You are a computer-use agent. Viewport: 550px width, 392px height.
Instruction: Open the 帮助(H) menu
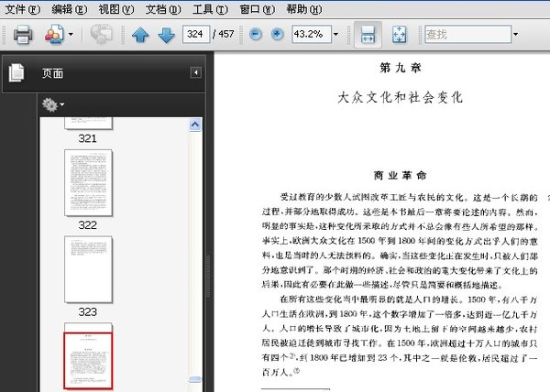pos(304,9)
